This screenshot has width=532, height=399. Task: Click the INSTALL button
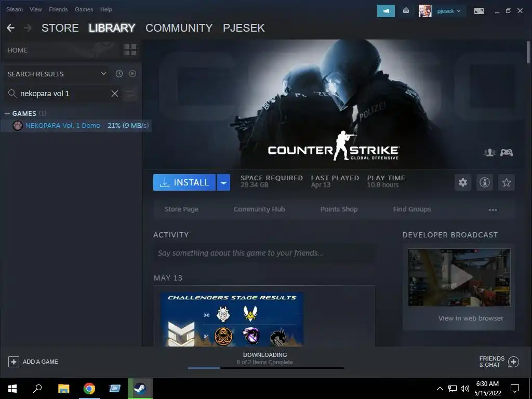(184, 182)
